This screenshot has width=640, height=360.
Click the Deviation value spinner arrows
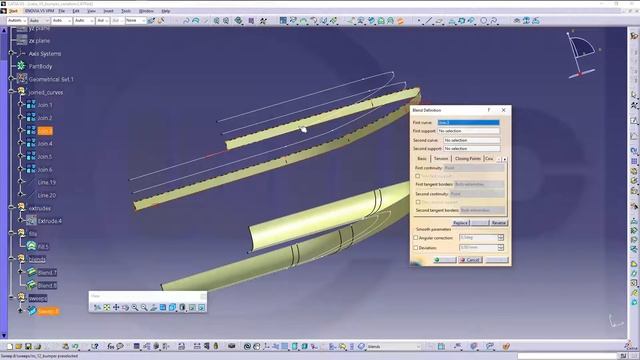coord(501,247)
